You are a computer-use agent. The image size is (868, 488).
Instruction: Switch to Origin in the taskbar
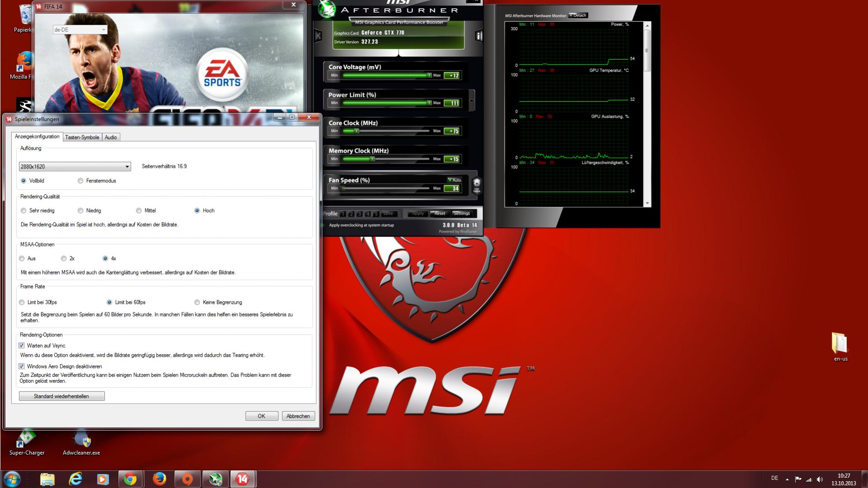[x=187, y=479]
